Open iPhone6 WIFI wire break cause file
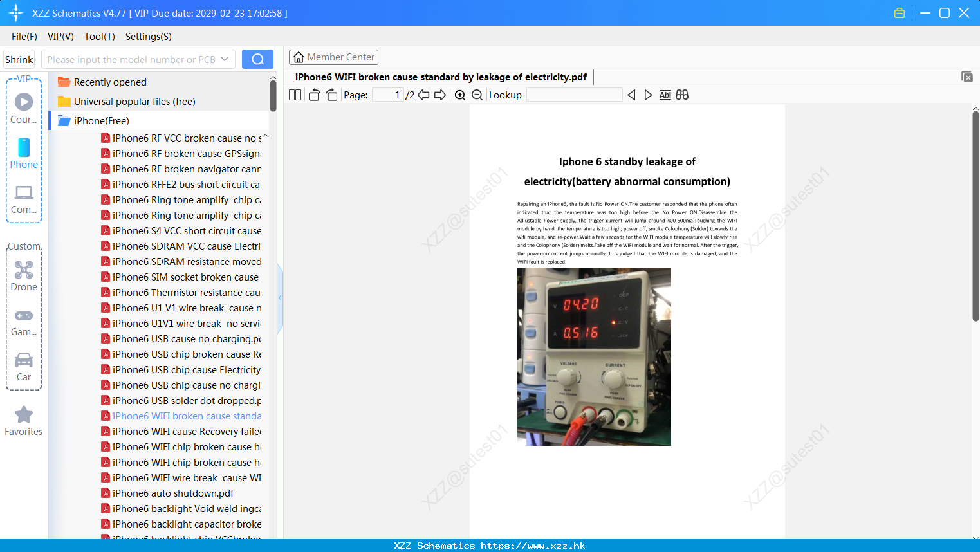 (181, 478)
